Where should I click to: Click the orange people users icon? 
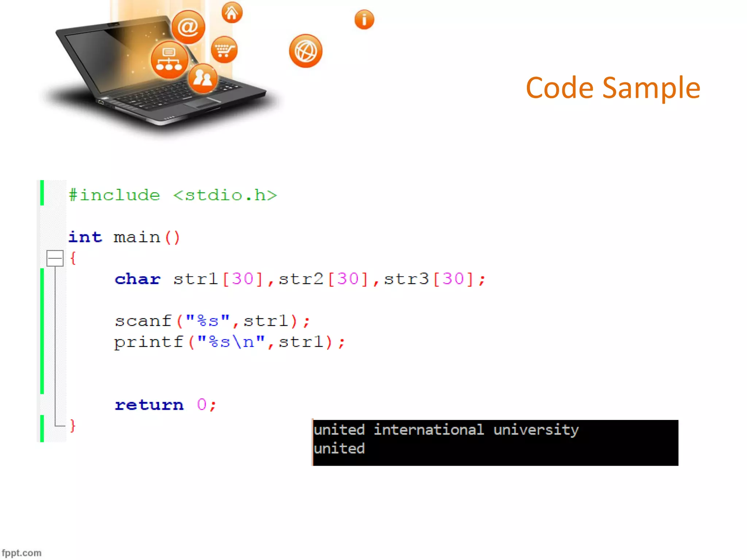[x=203, y=78]
